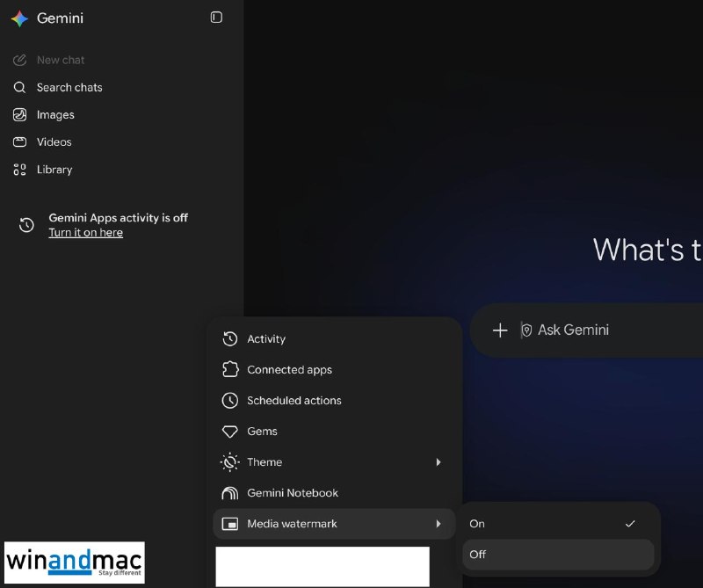
Task: Start a New chat
Action: pos(61,60)
